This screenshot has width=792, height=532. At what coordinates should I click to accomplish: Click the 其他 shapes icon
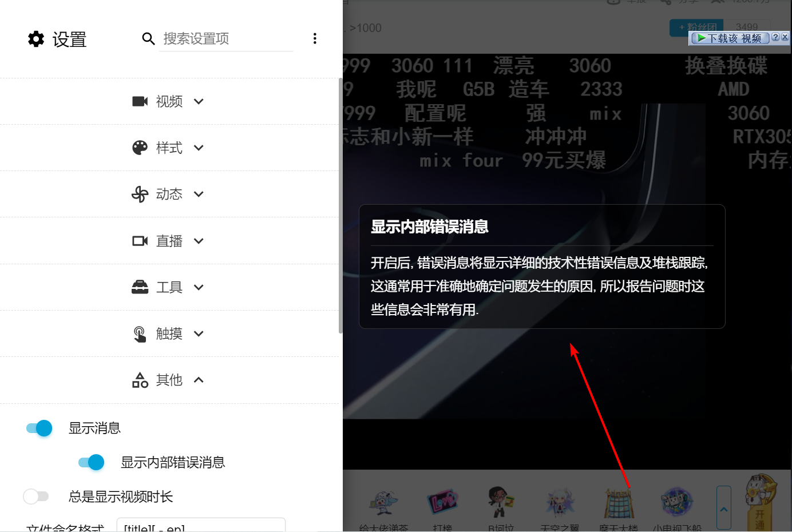tap(140, 380)
